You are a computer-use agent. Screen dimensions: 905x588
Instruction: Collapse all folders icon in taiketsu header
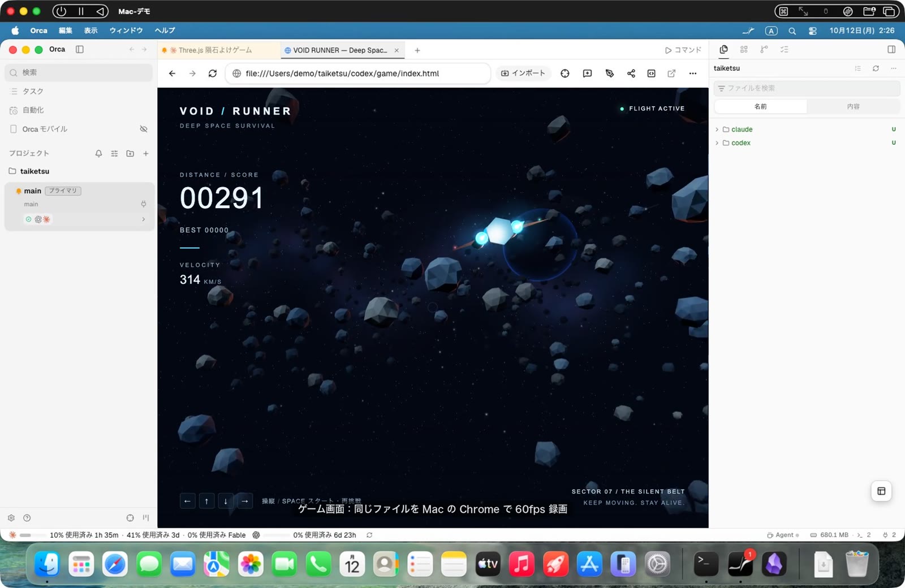tap(858, 68)
